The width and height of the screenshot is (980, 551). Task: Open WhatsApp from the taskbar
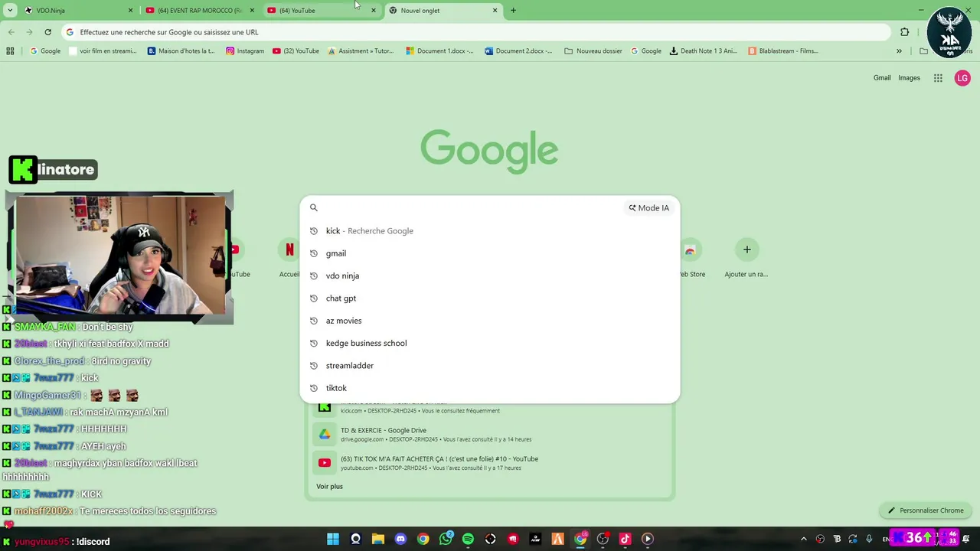(x=446, y=539)
